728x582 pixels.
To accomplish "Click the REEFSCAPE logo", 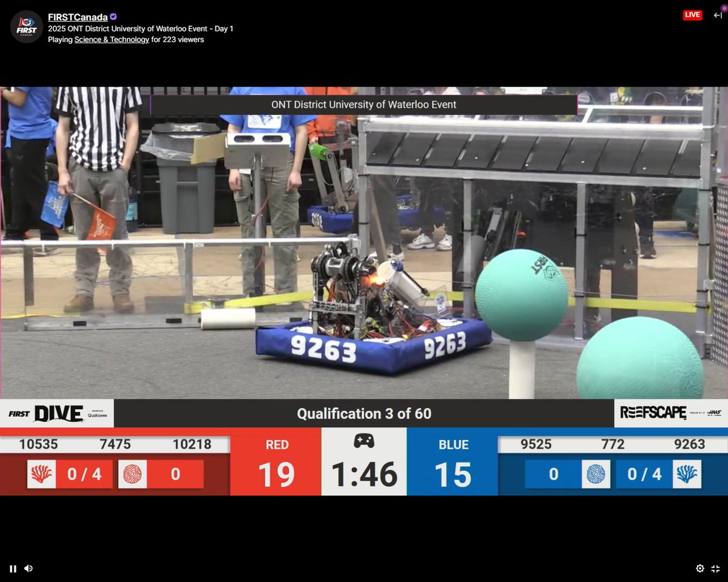I will click(671, 413).
